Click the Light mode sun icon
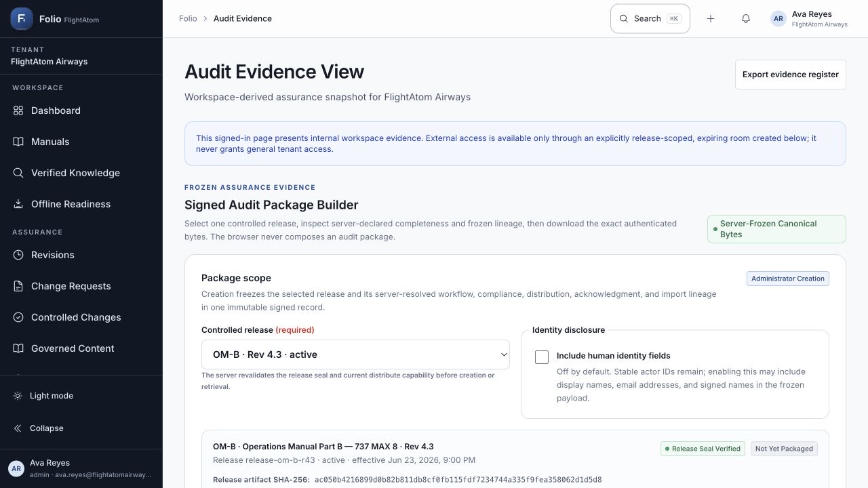The image size is (868, 488). 18,396
